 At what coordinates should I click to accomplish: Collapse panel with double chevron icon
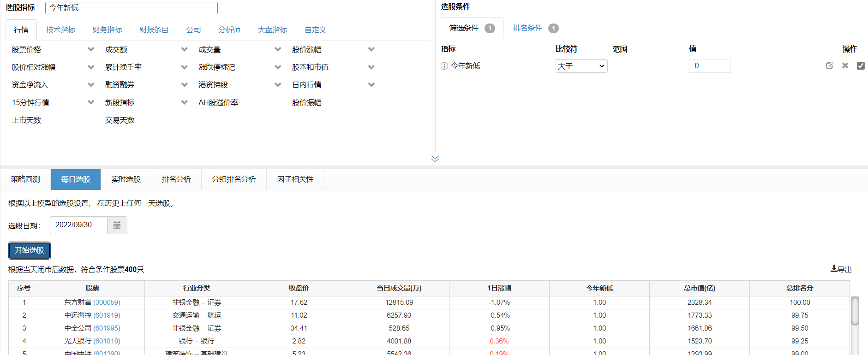pos(435,159)
